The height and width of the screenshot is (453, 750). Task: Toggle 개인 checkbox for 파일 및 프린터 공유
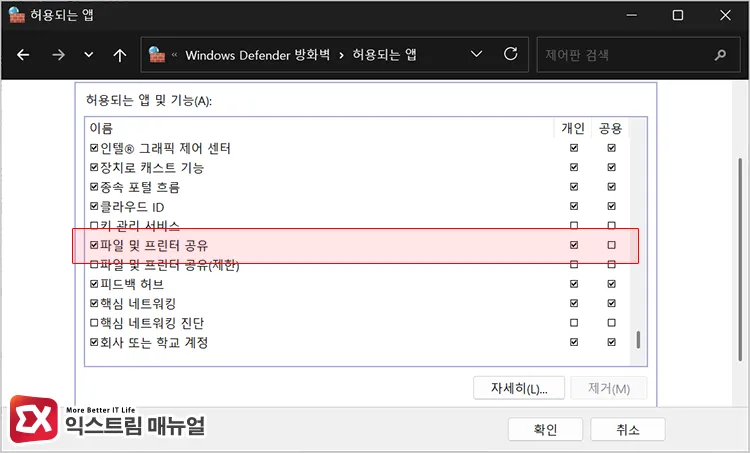tap(574, 245)
